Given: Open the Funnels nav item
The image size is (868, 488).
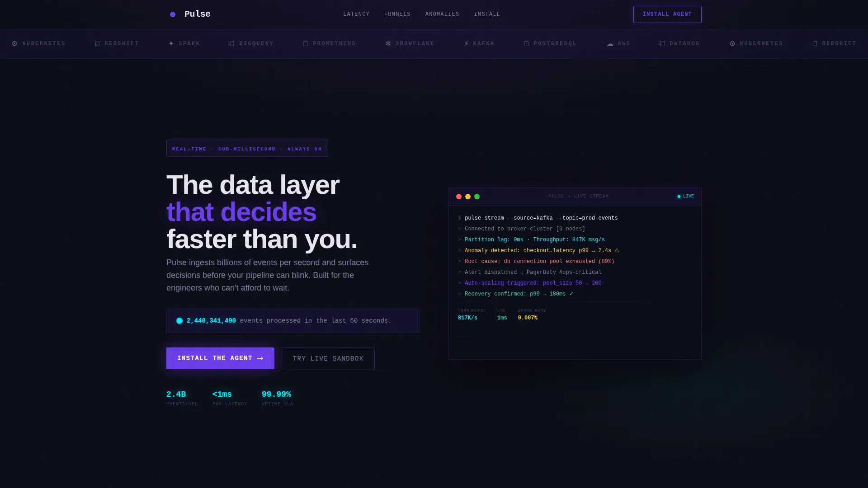Looking at the screenshot, I should point(397,14).
